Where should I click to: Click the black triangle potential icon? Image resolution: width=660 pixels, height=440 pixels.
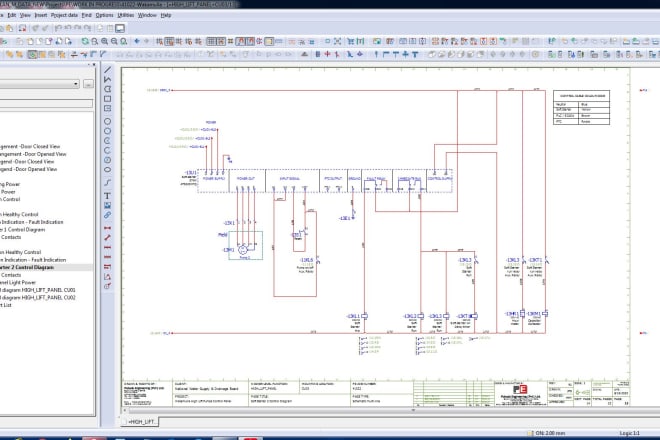(x=305, y=54)
